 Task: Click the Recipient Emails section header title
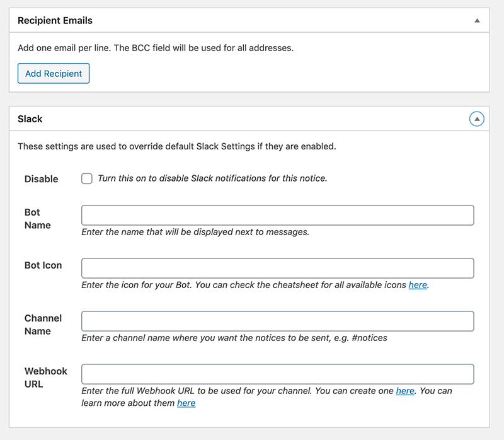55,20
